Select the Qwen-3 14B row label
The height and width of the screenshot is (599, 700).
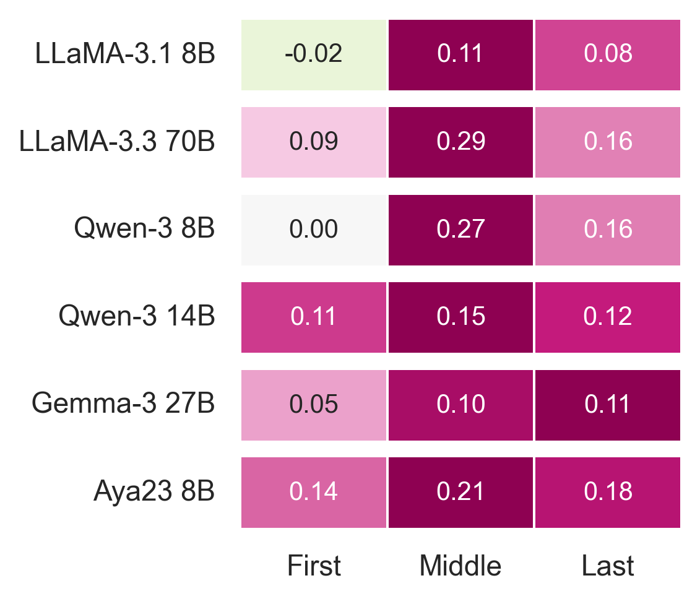click(137, 317)
